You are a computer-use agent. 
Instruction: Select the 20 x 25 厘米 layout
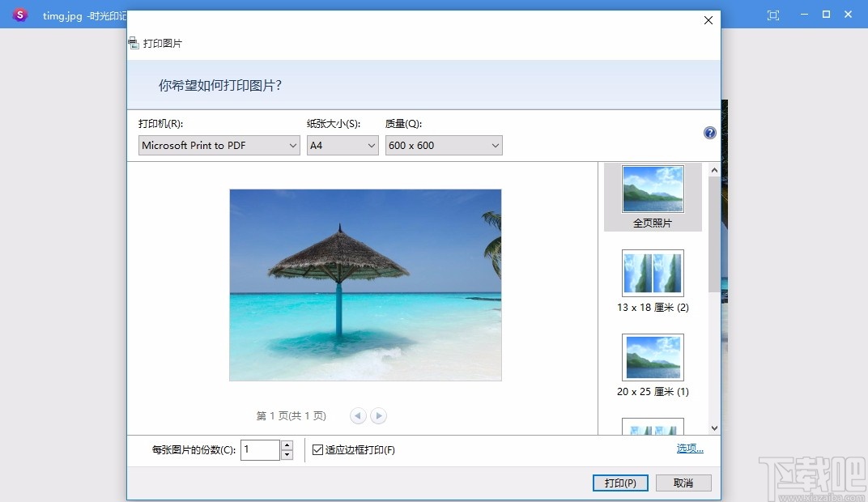(653, 357)
